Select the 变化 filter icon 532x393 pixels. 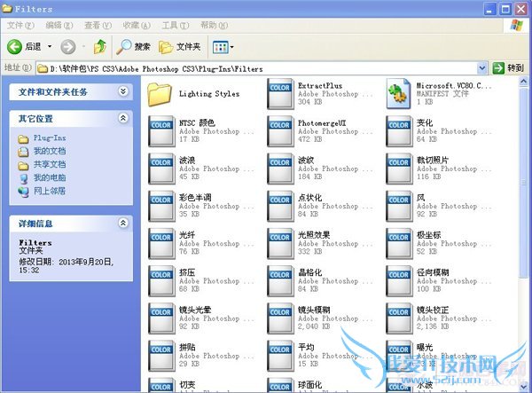[x=399, y=131]
